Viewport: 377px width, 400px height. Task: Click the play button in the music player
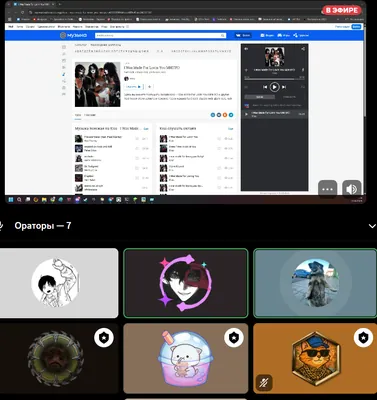274,87
